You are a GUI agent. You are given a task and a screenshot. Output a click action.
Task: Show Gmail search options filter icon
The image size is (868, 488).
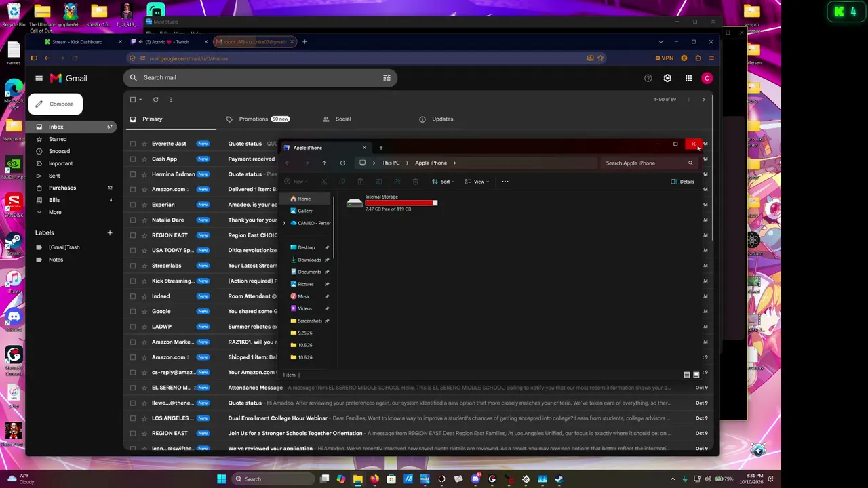coord(387,77)
